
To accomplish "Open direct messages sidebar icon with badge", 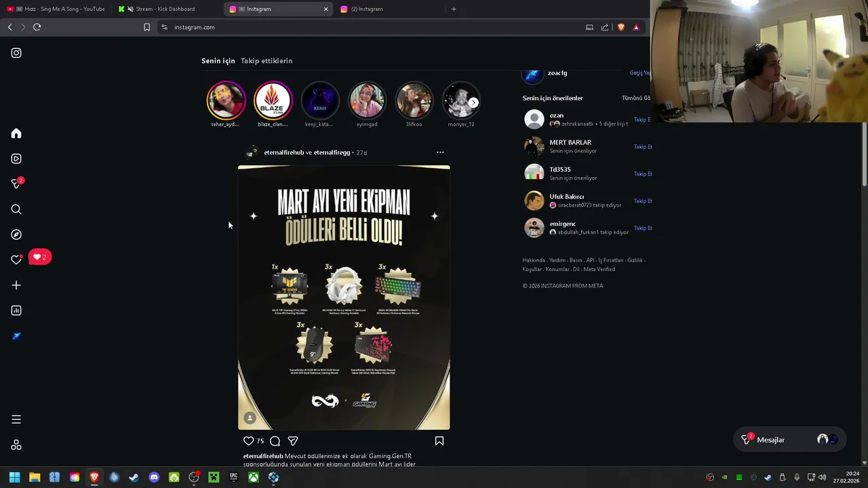I will tap(17, 184).
